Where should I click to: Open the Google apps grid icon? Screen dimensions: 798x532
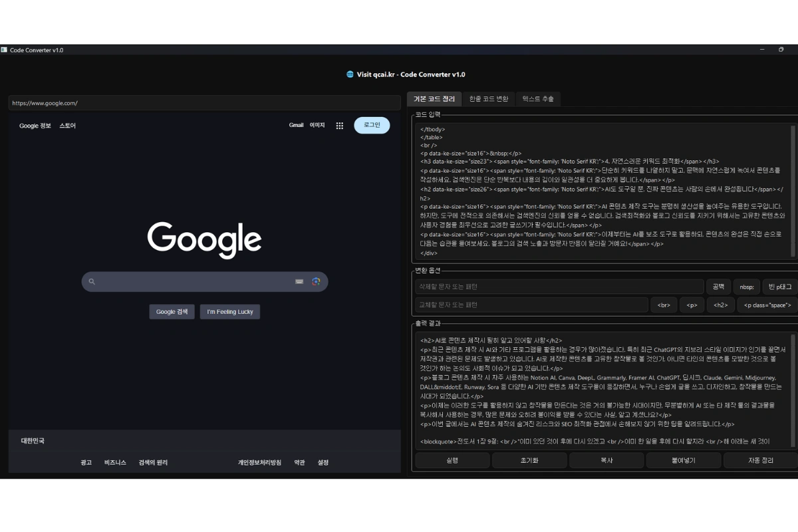point(340,126)
